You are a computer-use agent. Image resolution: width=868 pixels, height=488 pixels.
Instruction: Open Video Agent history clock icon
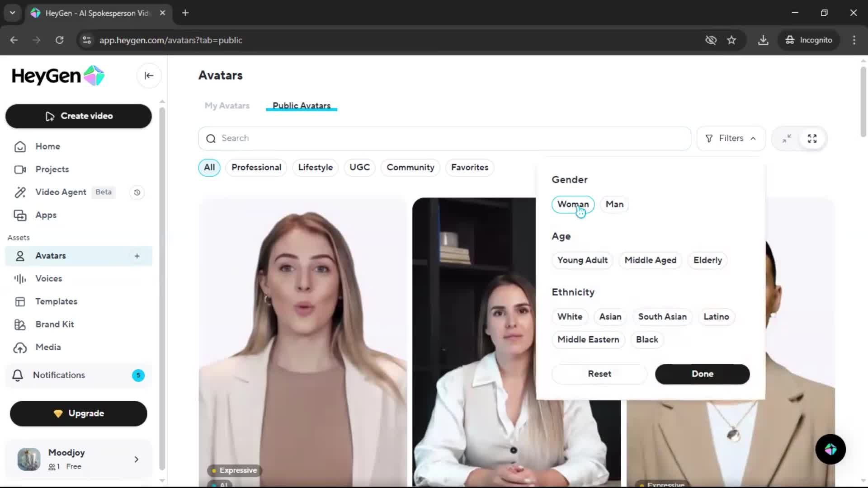(137, 192)
